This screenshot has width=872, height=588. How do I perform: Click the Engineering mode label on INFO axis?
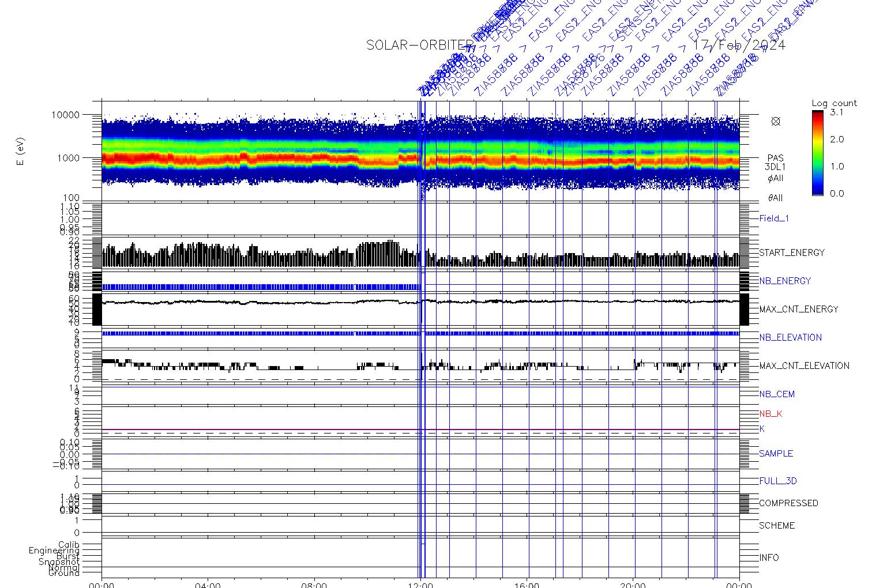[54, 551]
